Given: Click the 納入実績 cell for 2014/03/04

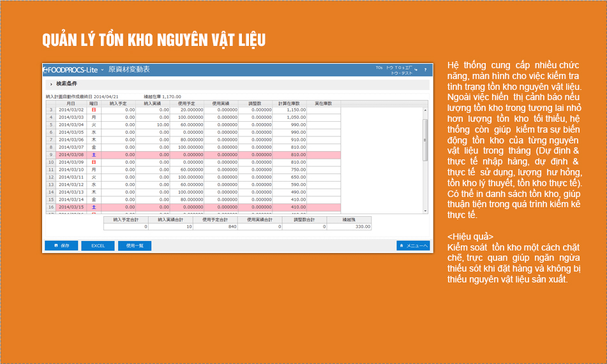Looking at the screenshot, I should (x=153, y=125).
